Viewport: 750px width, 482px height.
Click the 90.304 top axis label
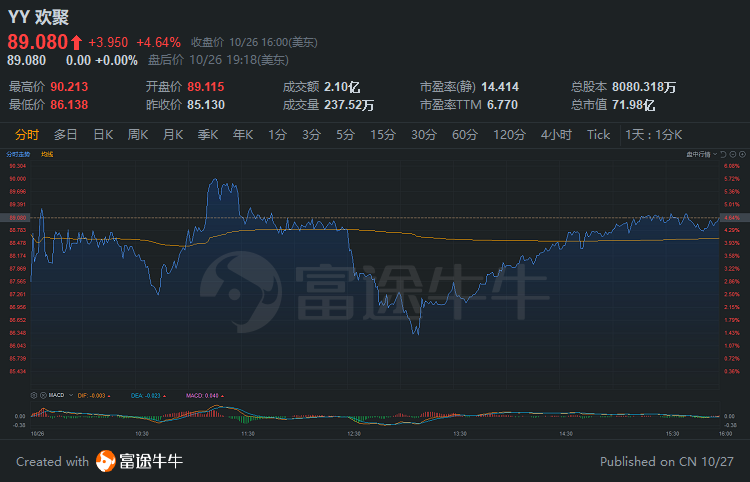click(18, 166)
